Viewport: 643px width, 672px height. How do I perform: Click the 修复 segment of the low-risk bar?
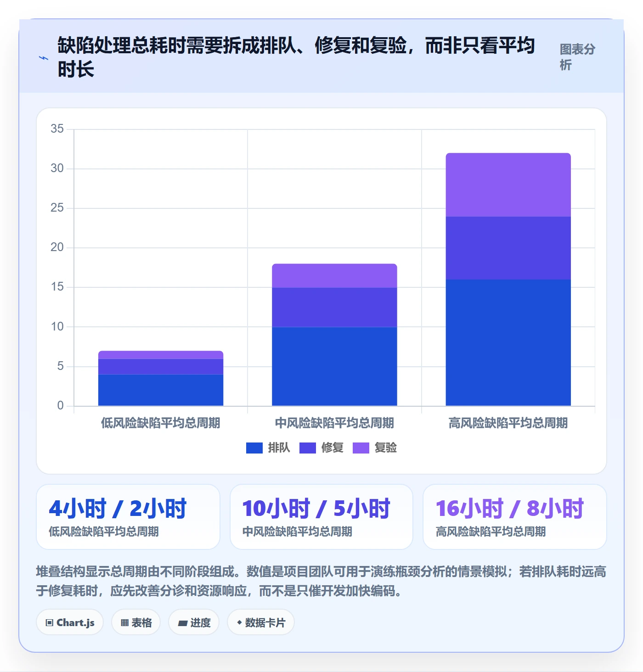[161, 367]
